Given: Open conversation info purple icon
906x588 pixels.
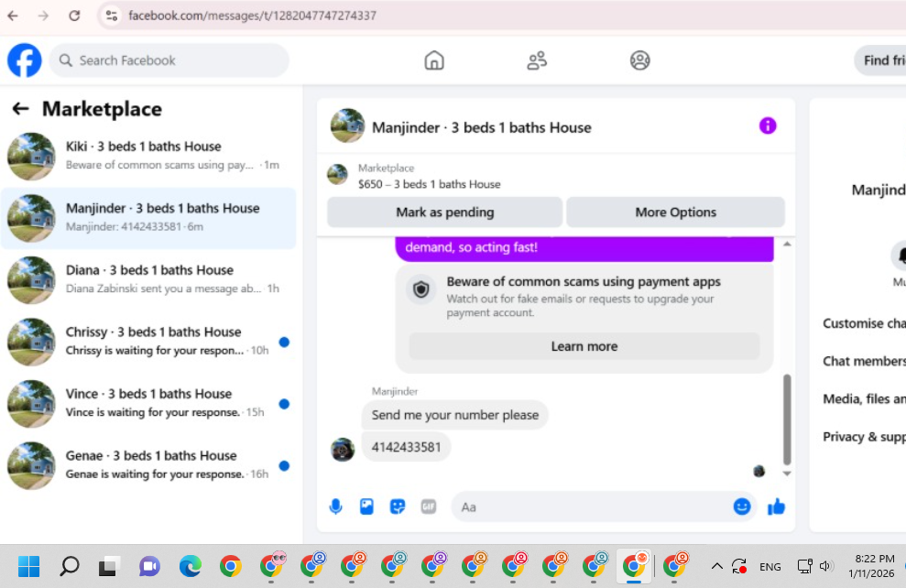Looking at the screenshot, I should [x=768, y=125].
